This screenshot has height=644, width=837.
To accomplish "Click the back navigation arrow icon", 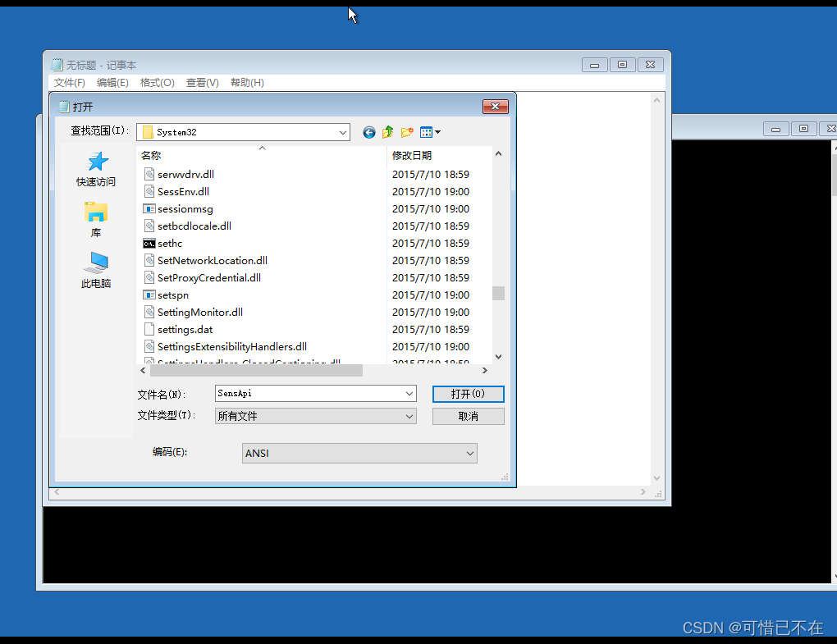I will (369, 132).
